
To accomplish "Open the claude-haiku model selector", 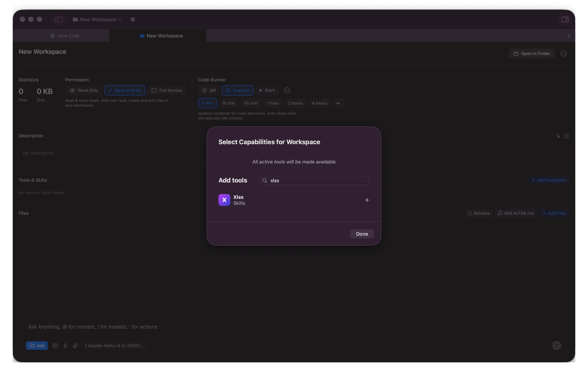I will 114,345.
